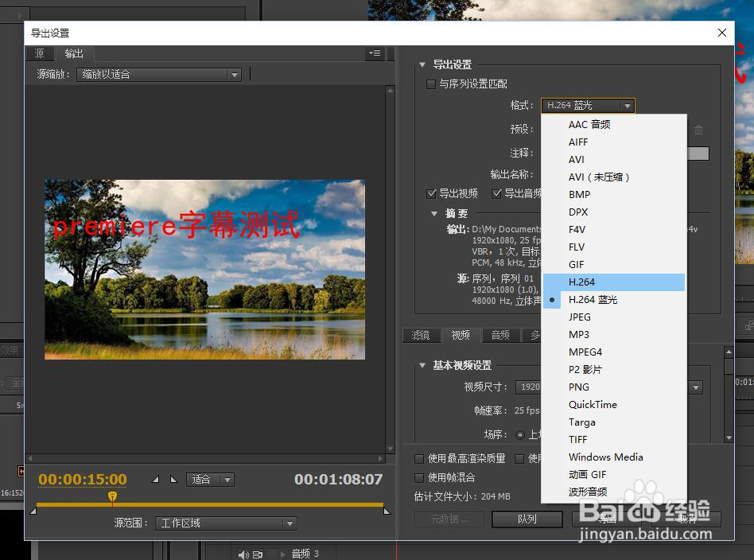This screenshot has height=560, width=754.
Task: Choose F4V format
Action: click(x=613, y=229)
